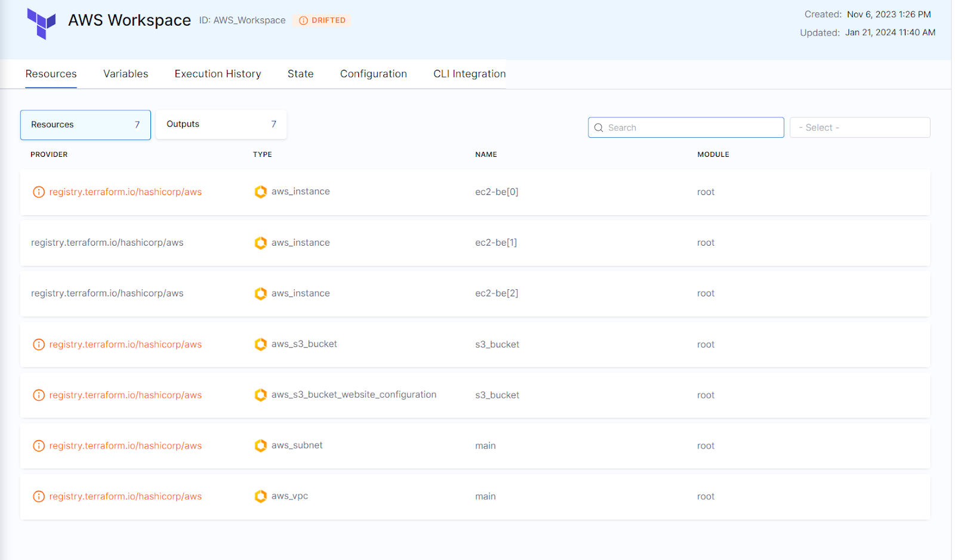Image resolution: width=955 pixels, height=560 pixels.
Task: Click provider text on the ec2-be[2] row
Action: pyautogui.click(x=107, y=293)
